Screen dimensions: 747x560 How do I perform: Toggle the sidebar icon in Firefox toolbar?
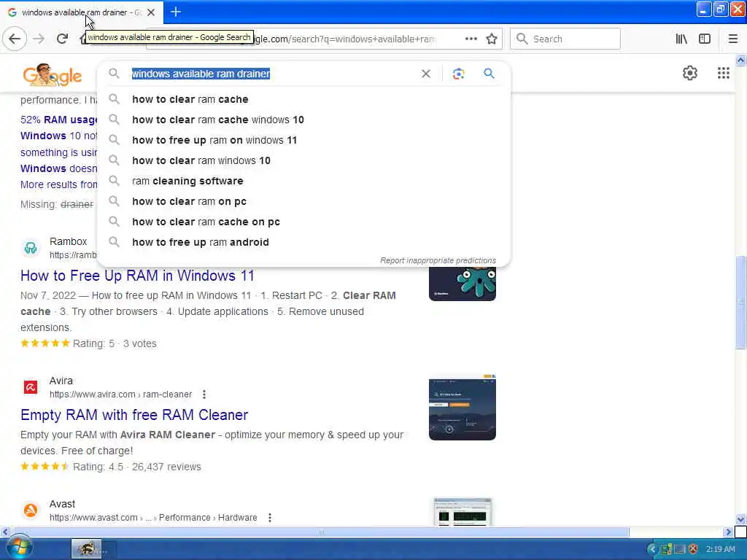[x=705, y=39]
